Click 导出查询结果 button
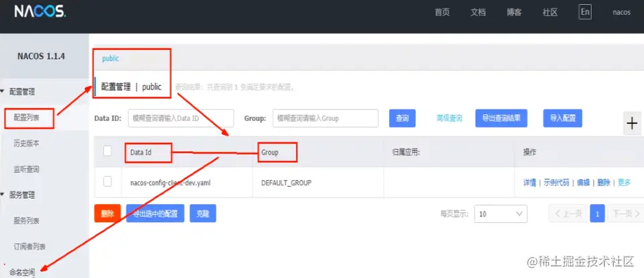 click(501, 118)
